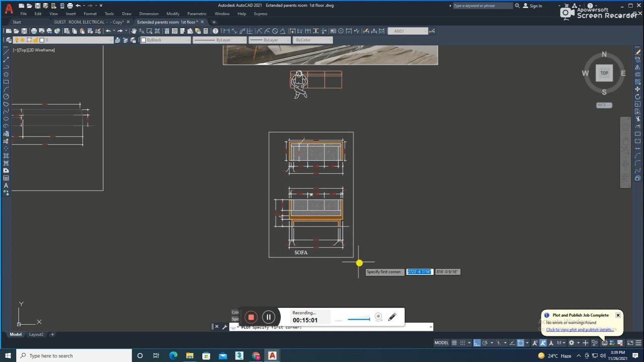This screenshot has height=362, width=644.
Task: Click the command line input field
Action: [332, 327]
